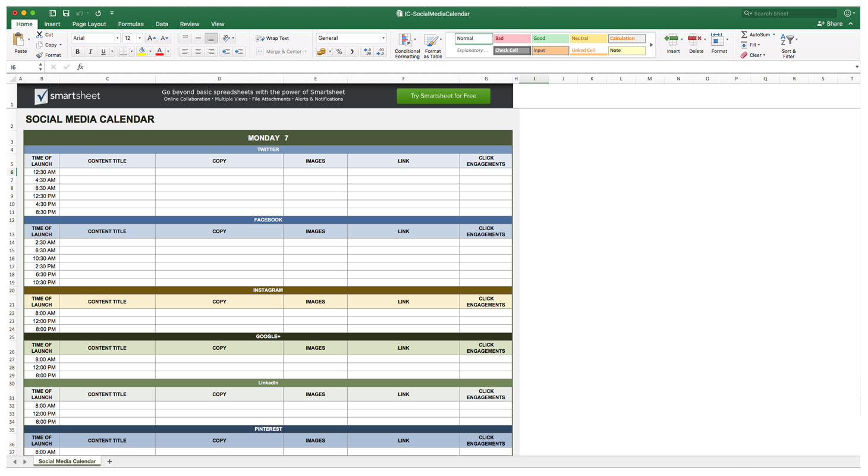Decrease font size with the smaller A icon
This screenshot has height=476, width=868.
pyautogui.click(x=165, y=38)
